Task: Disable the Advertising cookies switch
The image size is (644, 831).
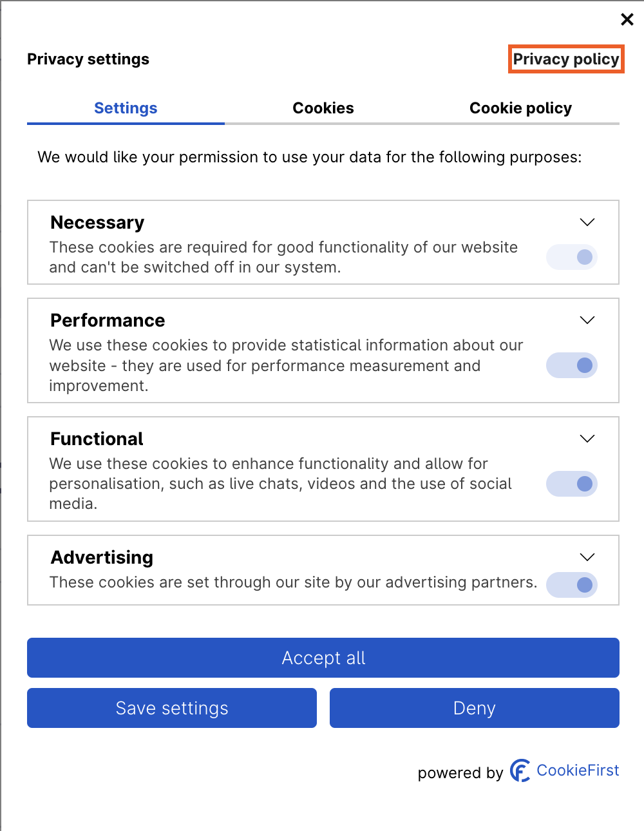Action: tap(572, 585)
